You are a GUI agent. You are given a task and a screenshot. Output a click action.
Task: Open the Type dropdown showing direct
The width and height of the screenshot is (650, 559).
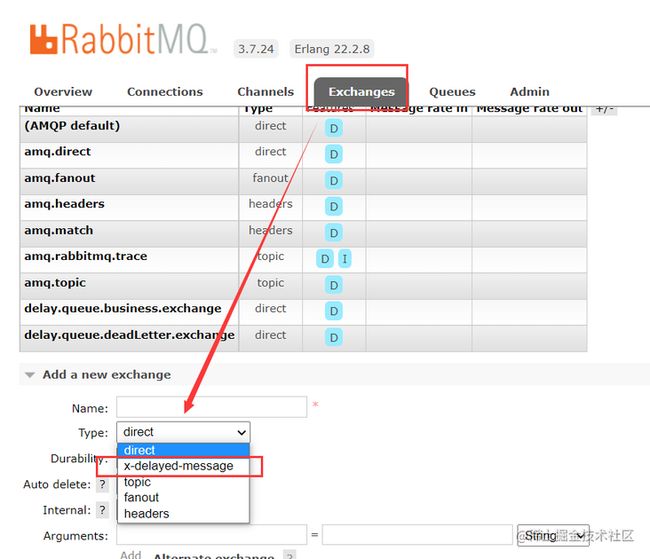pyautogui.click(x=183, y=432)
